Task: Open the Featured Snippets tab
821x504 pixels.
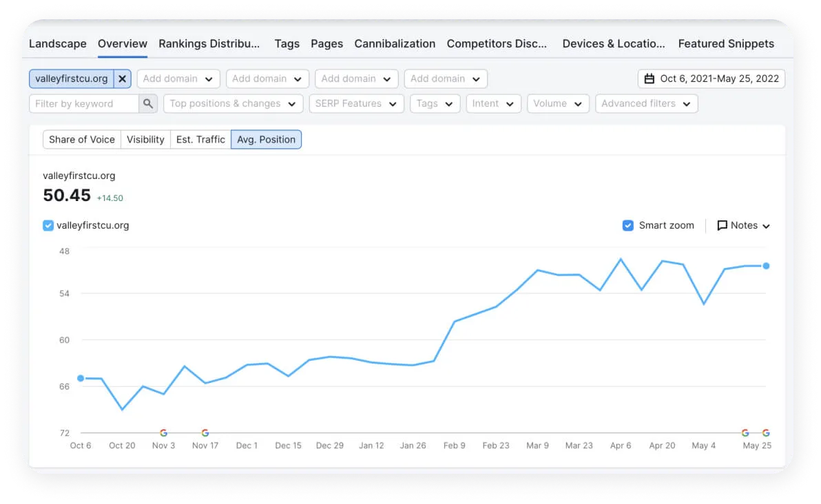Action: coord(726,43)
